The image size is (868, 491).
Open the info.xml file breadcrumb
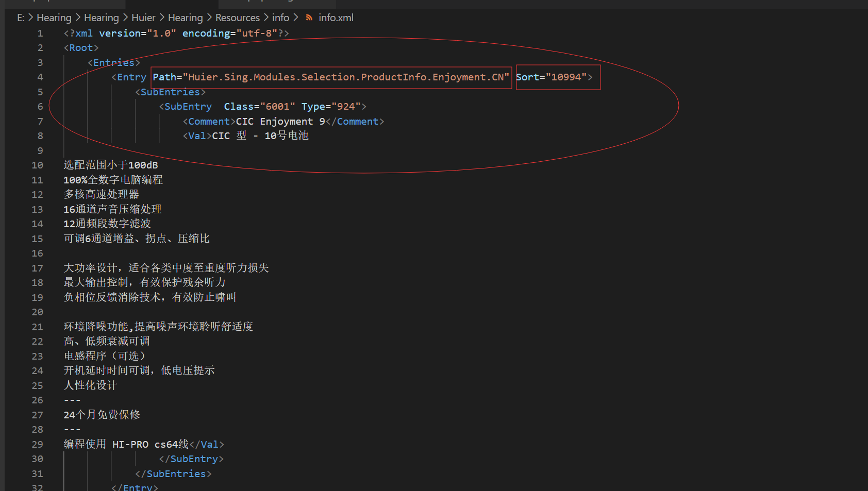[336, 18]
